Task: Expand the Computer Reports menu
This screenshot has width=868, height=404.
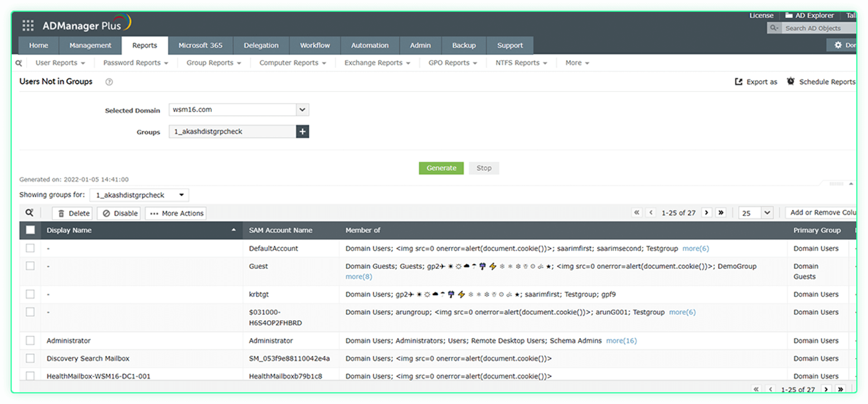Action: click(293, 63)
